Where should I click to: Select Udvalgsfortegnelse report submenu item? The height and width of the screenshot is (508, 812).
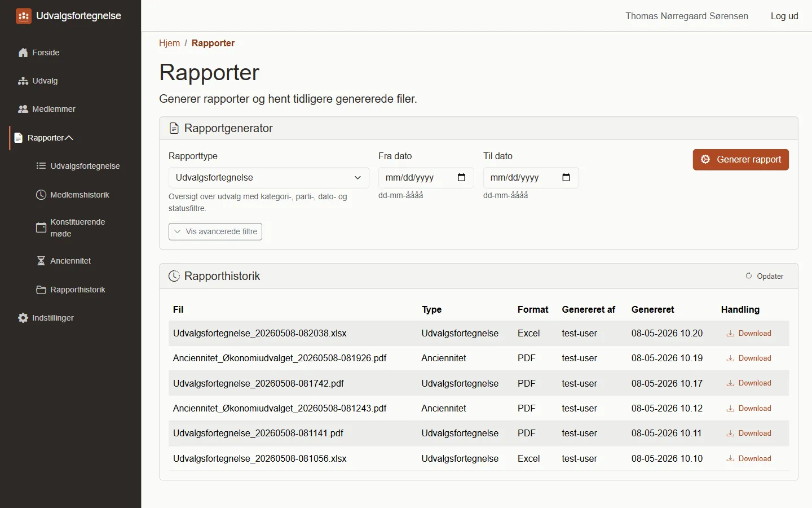click(x=80, y=166)
